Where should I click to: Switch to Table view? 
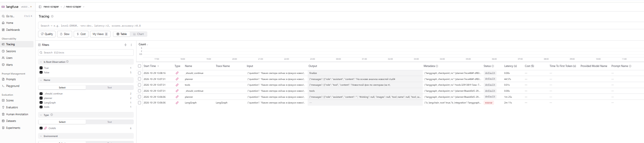click(x=122, y=34)
